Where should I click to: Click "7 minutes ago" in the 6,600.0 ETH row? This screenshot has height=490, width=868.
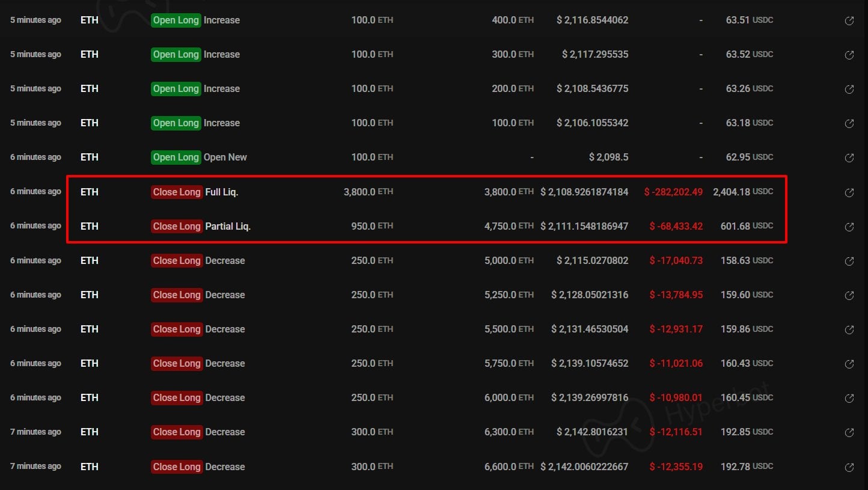(35, 467)
